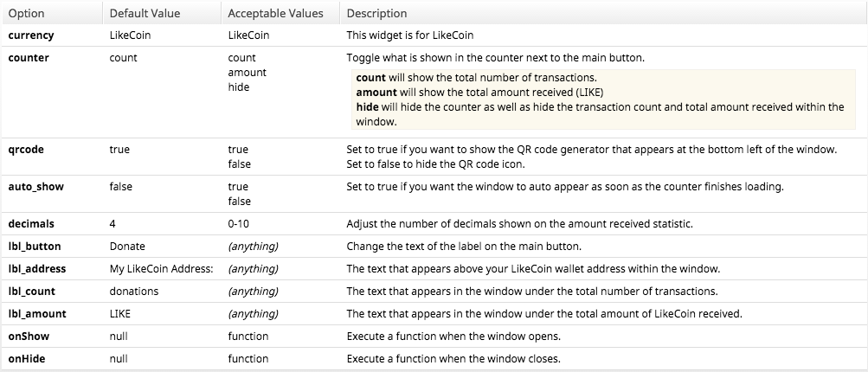
Task: Select the counter option name
Action: click(29, 58)
